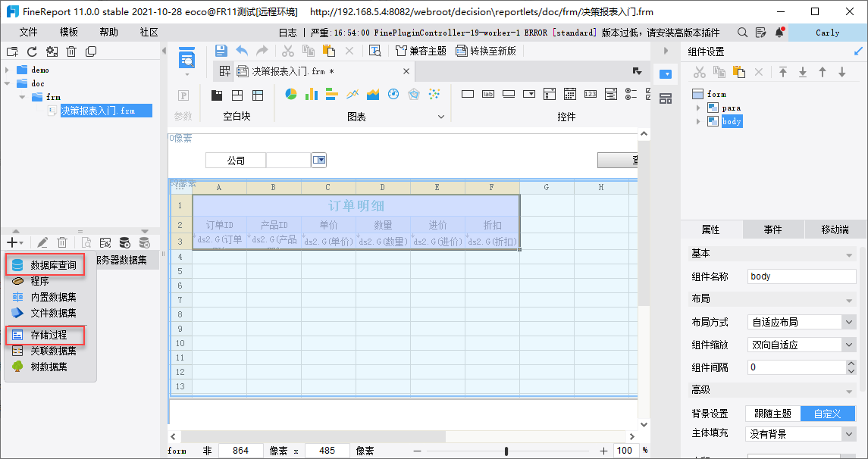Insert a pie chart widget
Viewport: 868px width, 459px height.
[x=291, y=95]
